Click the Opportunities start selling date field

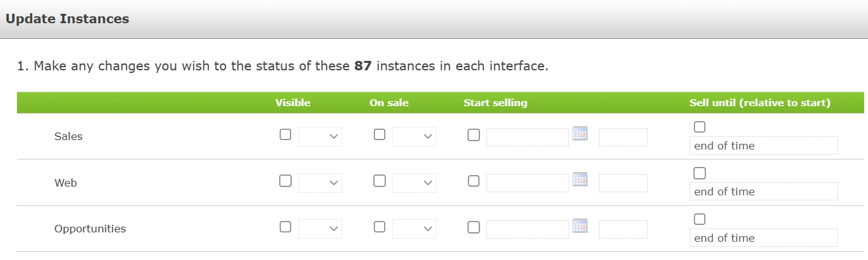[527, 229]
